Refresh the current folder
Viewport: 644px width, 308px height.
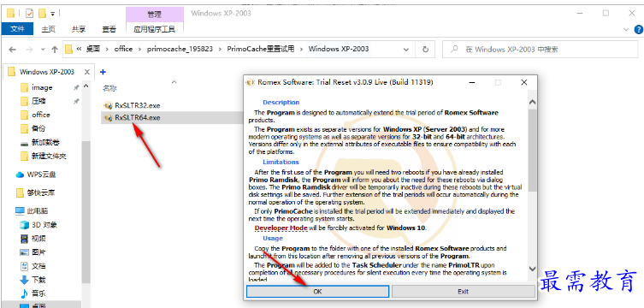tap(426, 50)
